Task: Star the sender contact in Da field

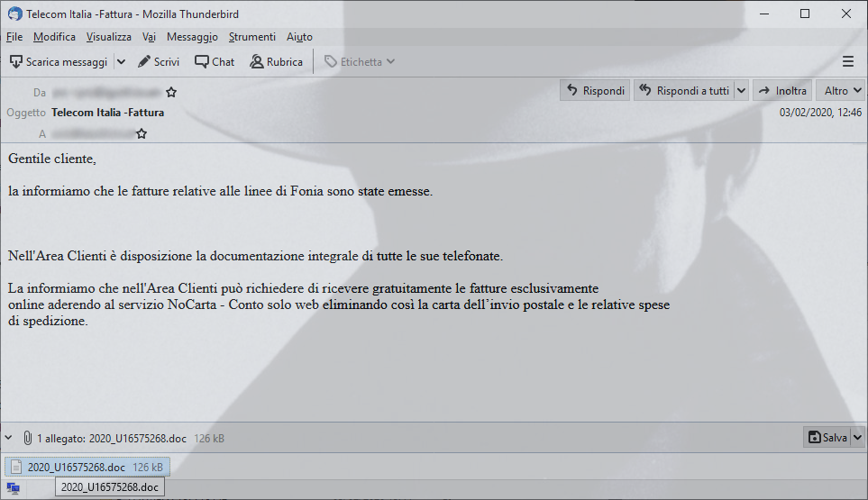Action: click(171, 93)
